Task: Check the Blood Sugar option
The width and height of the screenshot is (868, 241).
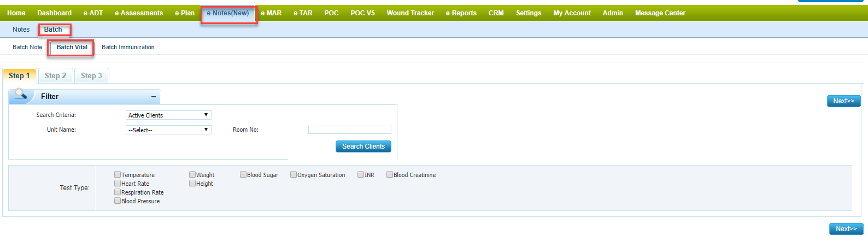Action: 243,175
